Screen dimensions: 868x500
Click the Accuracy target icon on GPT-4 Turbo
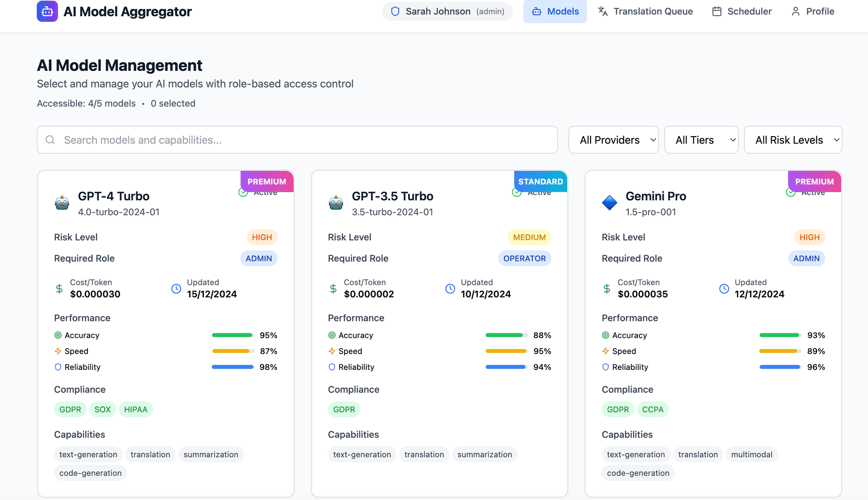(x=58, y=335)
